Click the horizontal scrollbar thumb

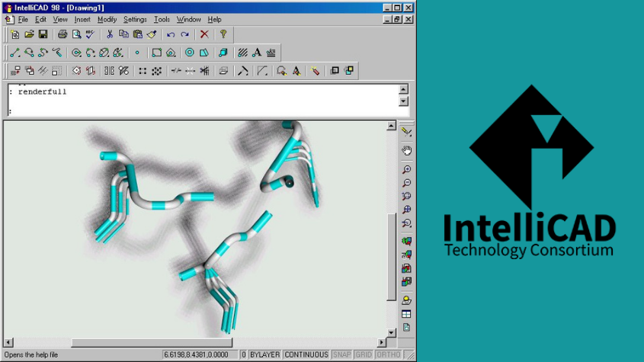point(152,342)
